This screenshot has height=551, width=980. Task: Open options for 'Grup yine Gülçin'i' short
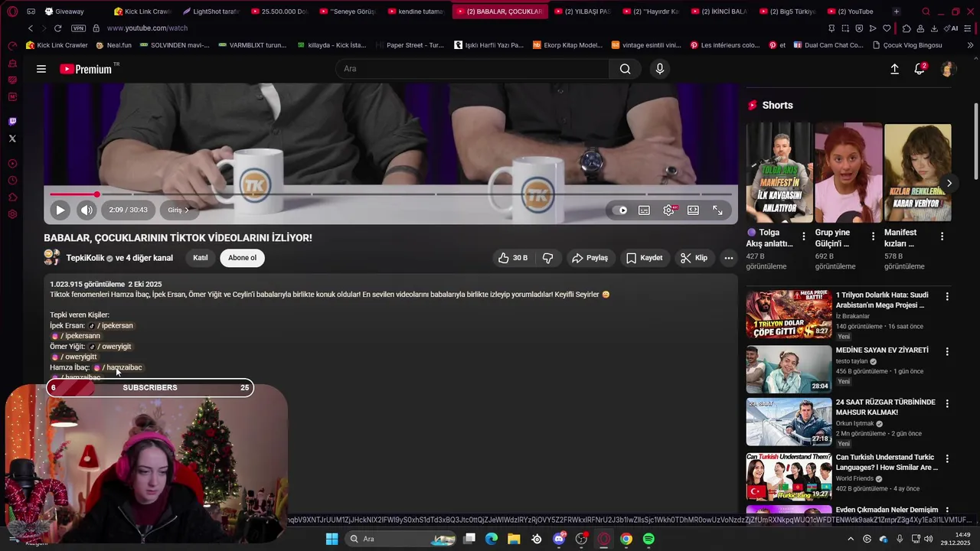tap(873, 236)
